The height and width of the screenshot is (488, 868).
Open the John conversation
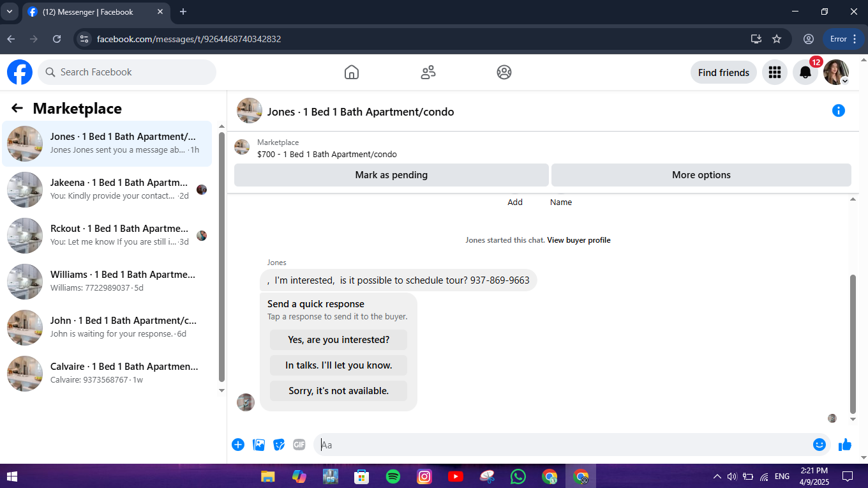(107, 328)
